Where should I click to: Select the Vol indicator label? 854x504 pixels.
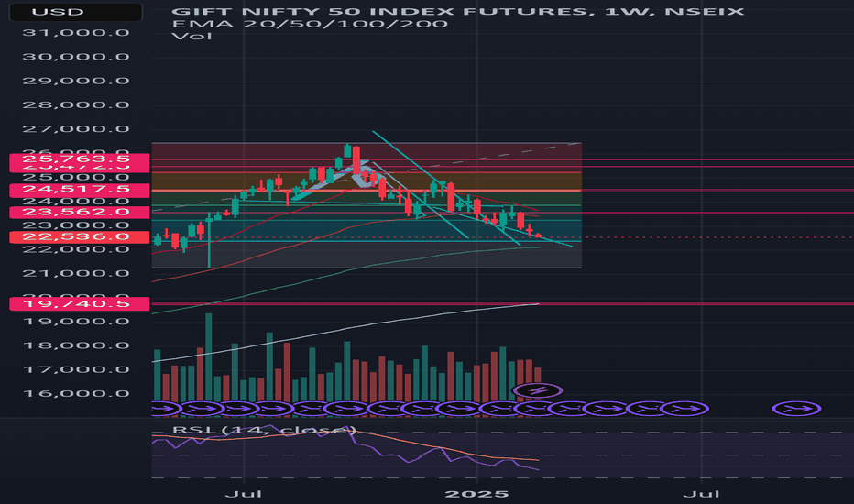point(192,37)
